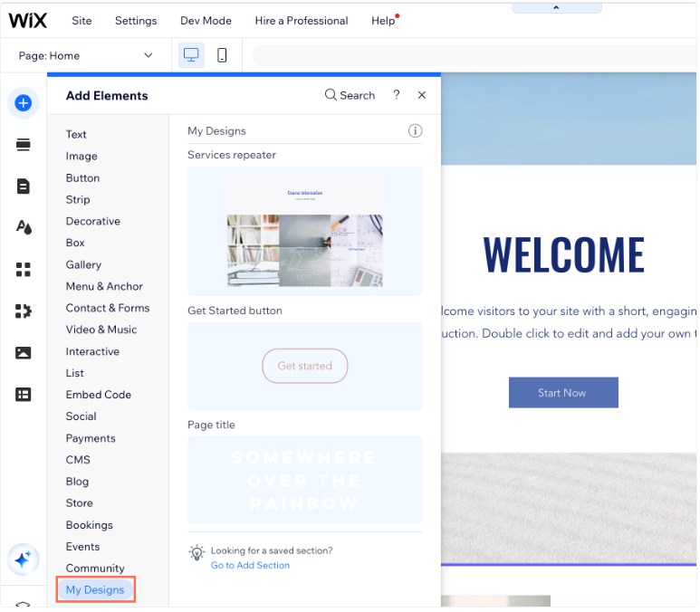Screen dimensions: 700x612
Task: Click the AI sparkle assistant icon
Action: pyautogui.click(x=24, y=560)
